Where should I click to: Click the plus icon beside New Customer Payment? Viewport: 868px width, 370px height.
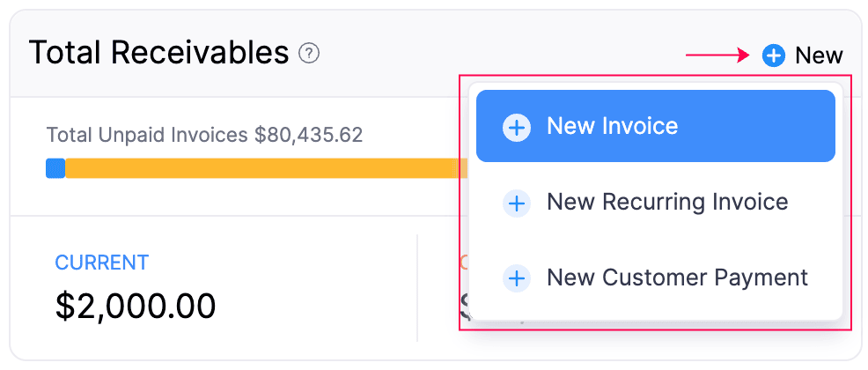point(516,279)
